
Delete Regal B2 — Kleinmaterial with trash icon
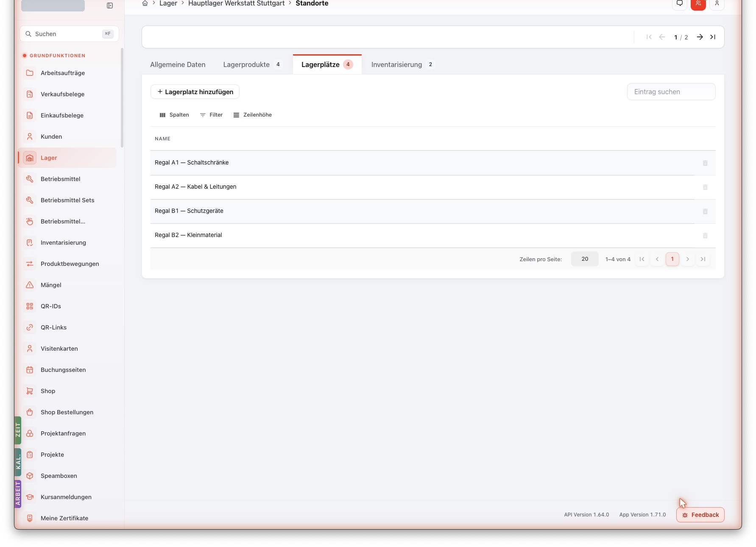pos(705,235)
